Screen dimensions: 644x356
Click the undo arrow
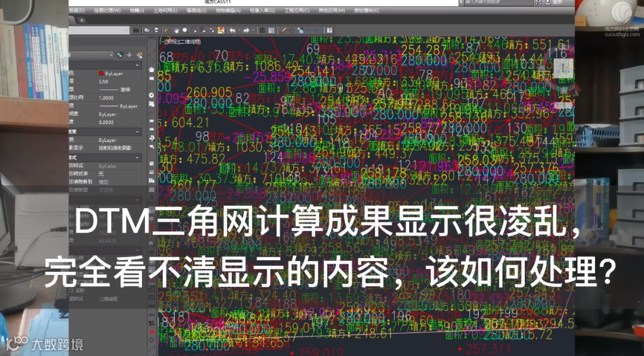pos(232,30)
